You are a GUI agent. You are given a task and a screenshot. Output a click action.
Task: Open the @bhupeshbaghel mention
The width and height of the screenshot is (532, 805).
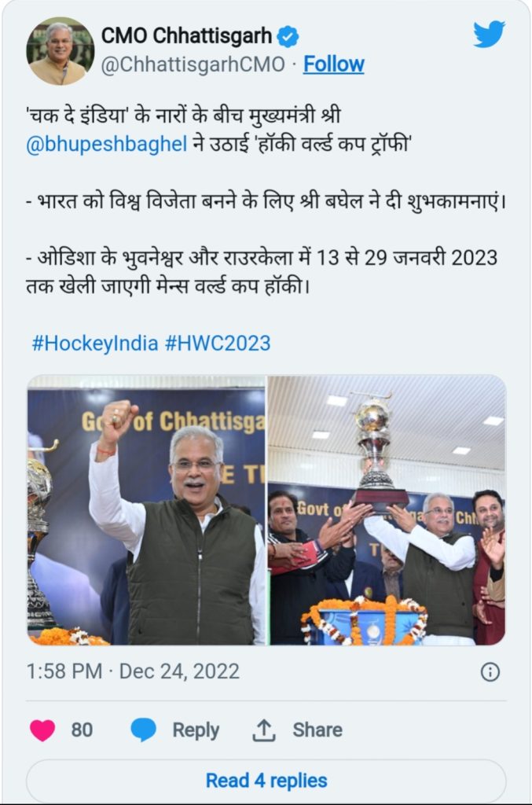(106, 145)
